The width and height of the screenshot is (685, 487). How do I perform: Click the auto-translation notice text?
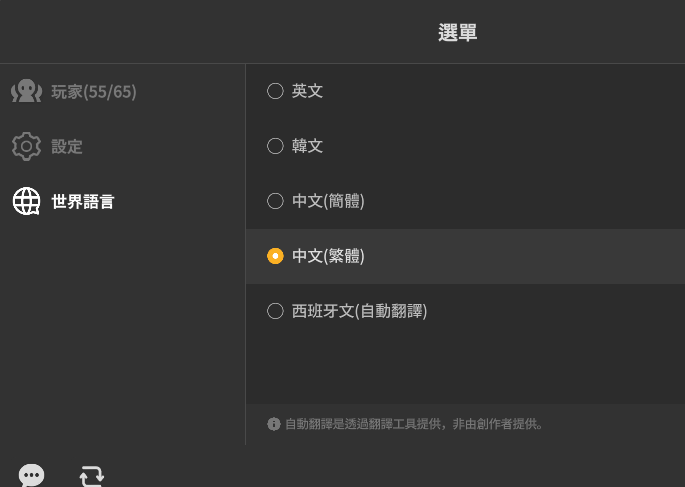tap(414, 424)
